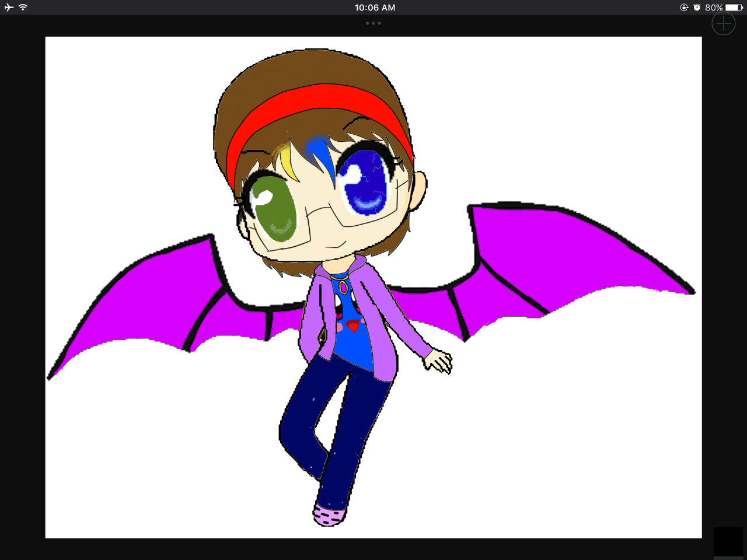Tap the battery indicator icon

tap(734, 8)
